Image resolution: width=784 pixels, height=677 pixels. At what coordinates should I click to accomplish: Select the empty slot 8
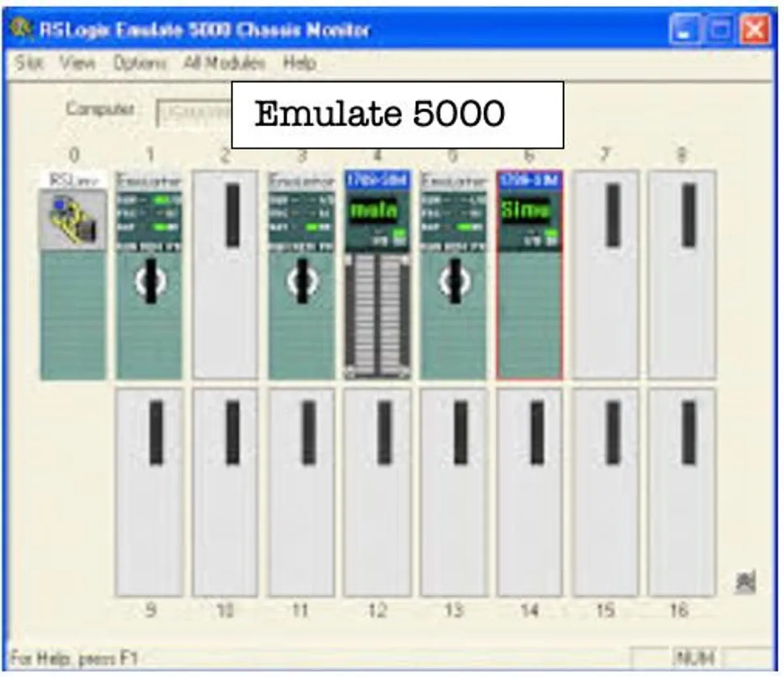click(x=681, y=274)
